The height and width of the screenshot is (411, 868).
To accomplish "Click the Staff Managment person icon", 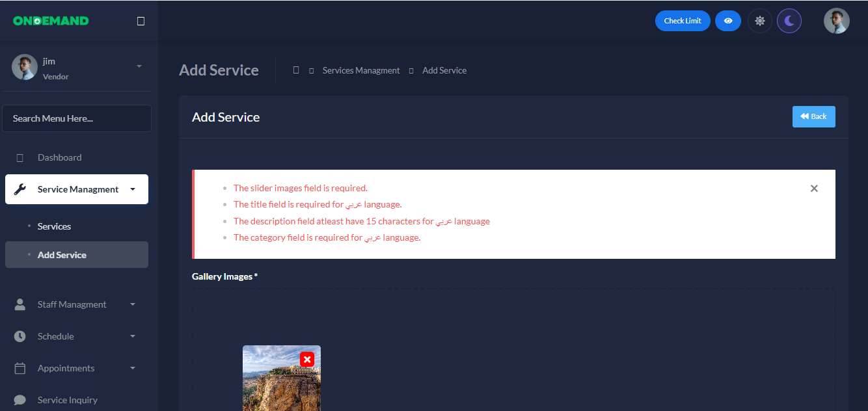I will tap(20, 304).
